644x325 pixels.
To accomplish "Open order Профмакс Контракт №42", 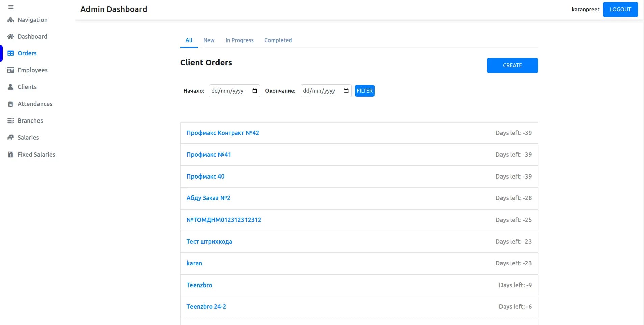I will pyautogui.click(x=223, y=133).
